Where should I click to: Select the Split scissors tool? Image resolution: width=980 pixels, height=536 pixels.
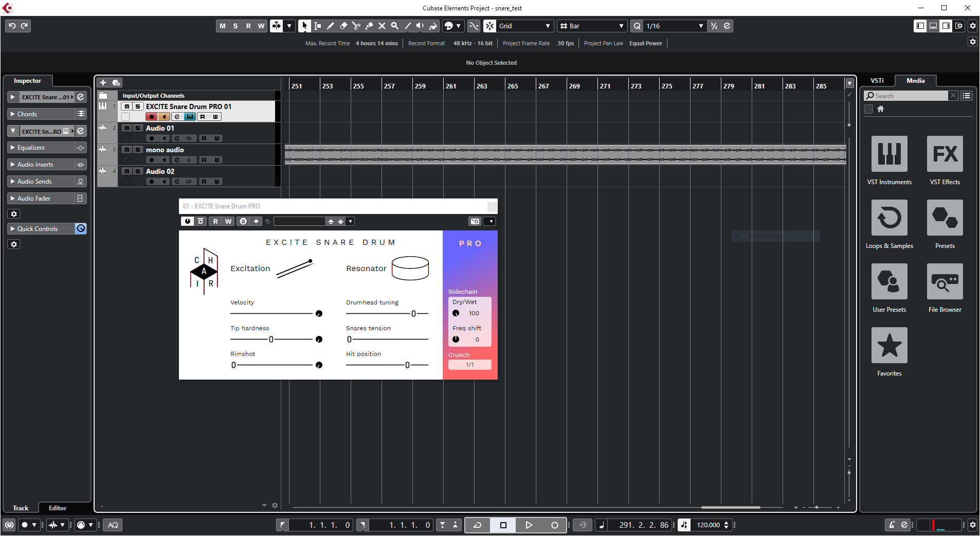pos(356,26)
